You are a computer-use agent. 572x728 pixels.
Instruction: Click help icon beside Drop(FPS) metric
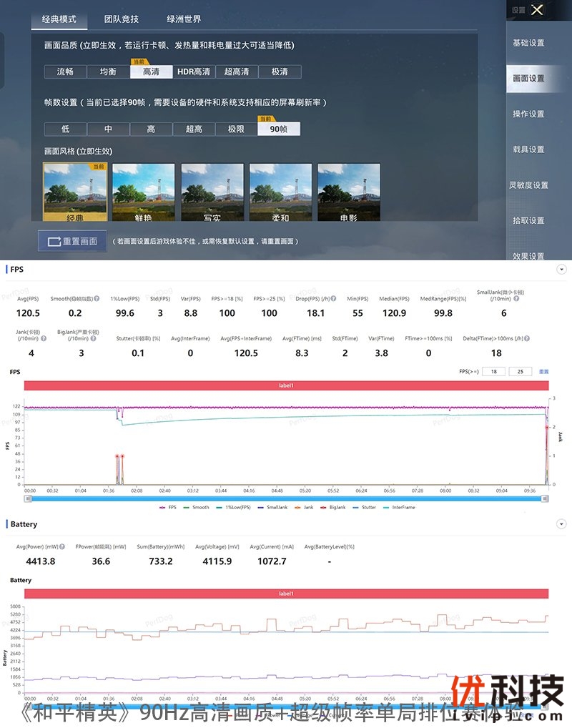pyautogui.click(x=334, y=299)
